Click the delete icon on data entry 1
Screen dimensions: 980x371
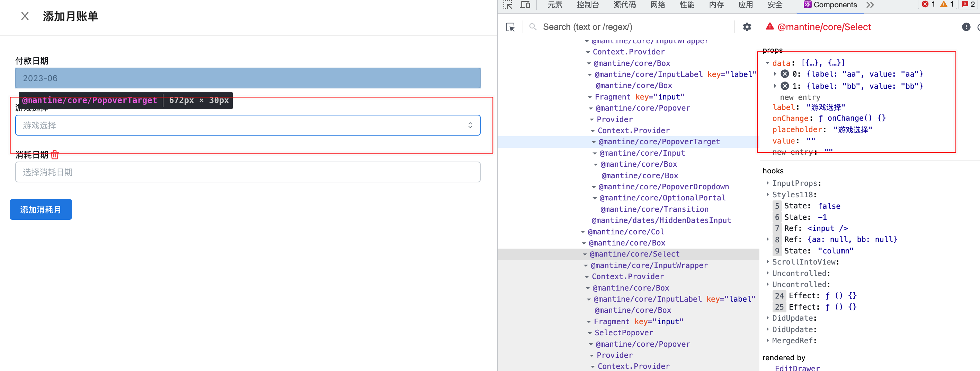[x=784, y=86]
